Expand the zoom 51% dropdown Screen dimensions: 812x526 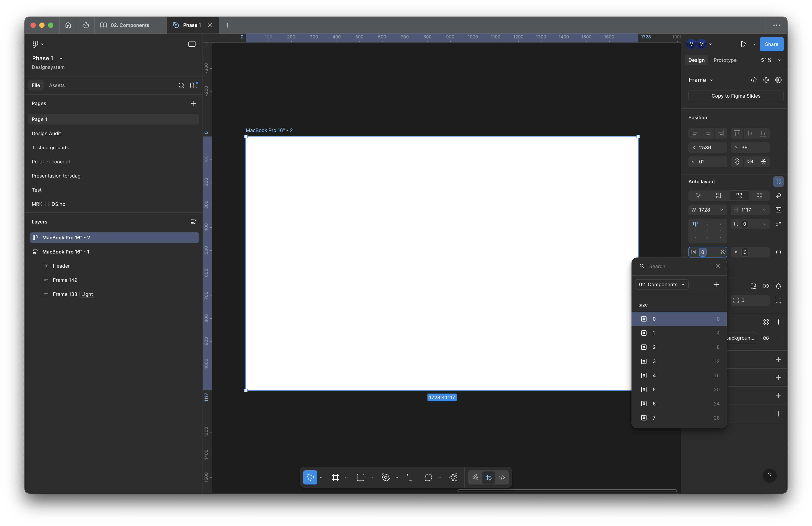pos(779,60)
